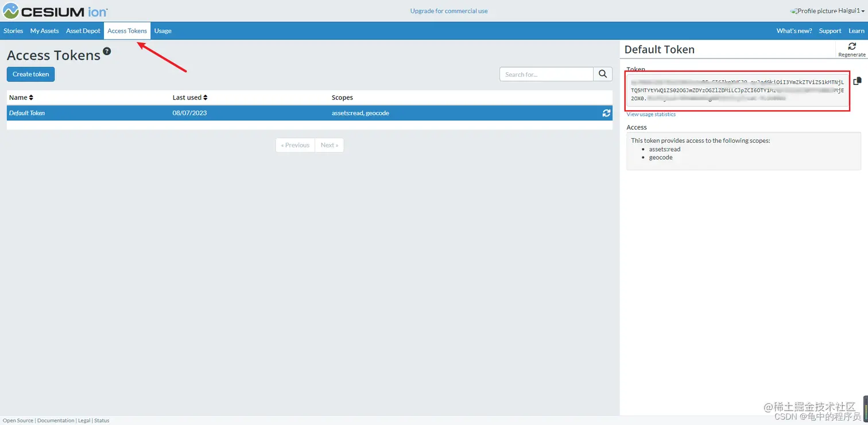The height and width of the screenshot is (425, 868).
Task: Select the Default Token table row name
Action: point(27,113)
